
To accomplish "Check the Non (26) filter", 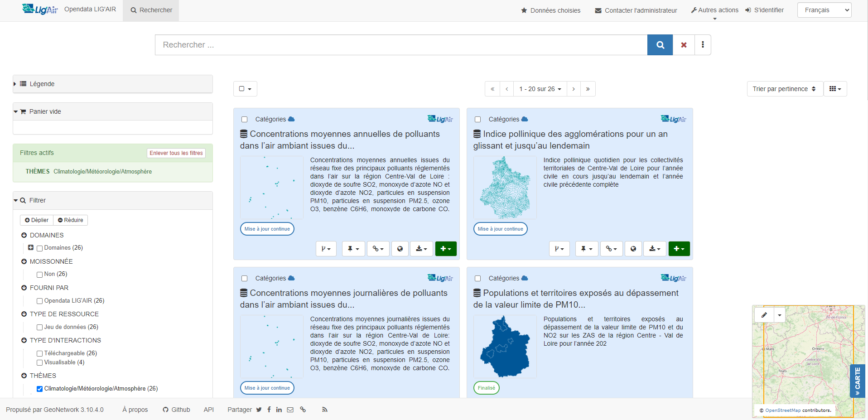I will pos(40,275).
